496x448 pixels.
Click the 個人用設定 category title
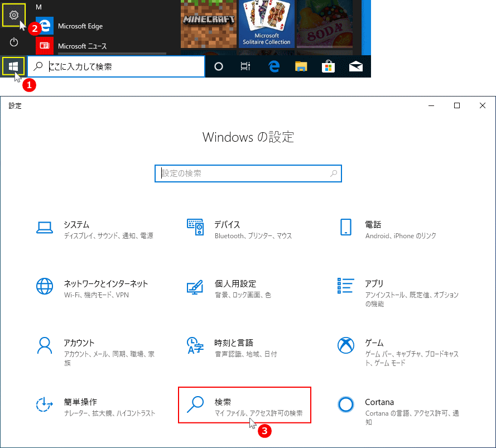point(235,284)
